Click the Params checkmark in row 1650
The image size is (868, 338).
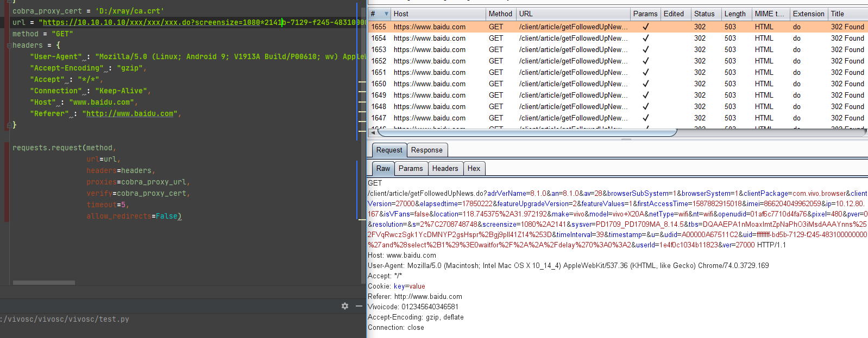646,84
